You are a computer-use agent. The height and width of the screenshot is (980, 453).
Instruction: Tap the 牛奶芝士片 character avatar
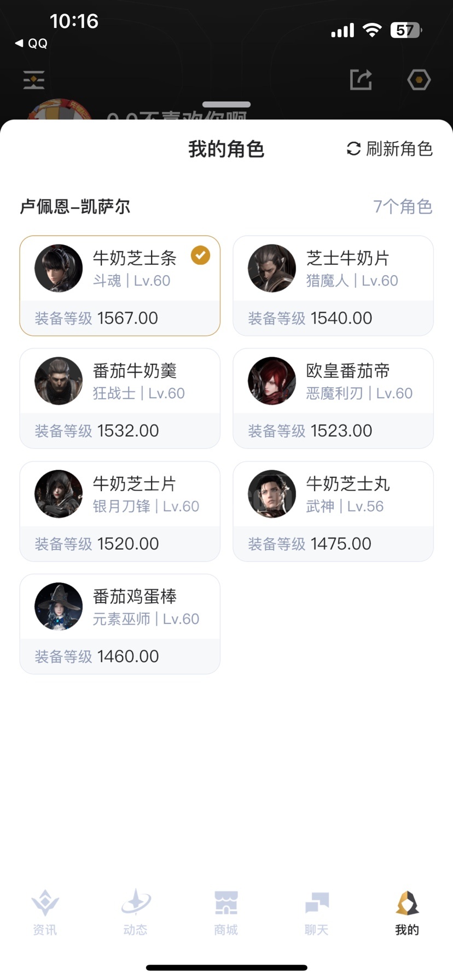point(59,494)
